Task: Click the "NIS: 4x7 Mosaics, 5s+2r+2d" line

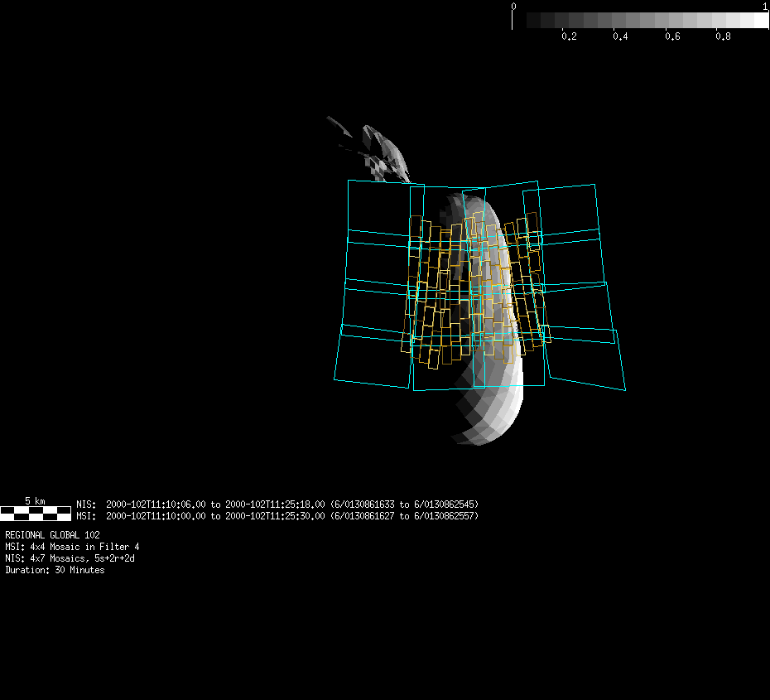Action: pyautogui.click(x=70, y=558)
